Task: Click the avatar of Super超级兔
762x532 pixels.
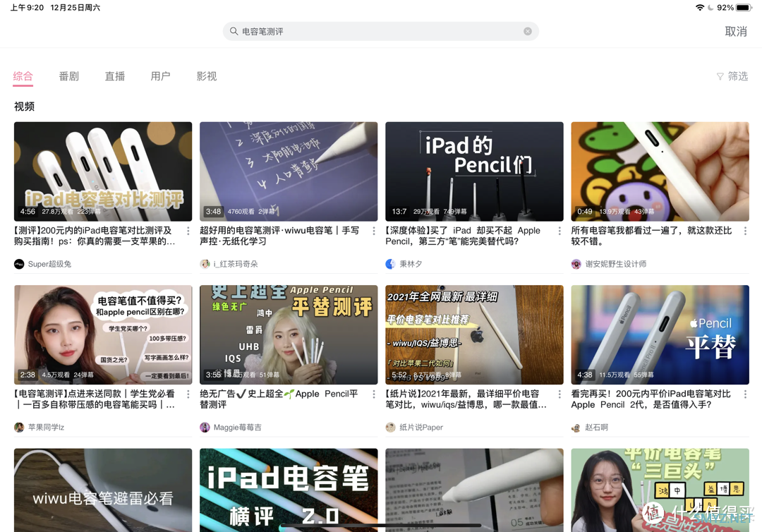Action: (x=19, y=264)
